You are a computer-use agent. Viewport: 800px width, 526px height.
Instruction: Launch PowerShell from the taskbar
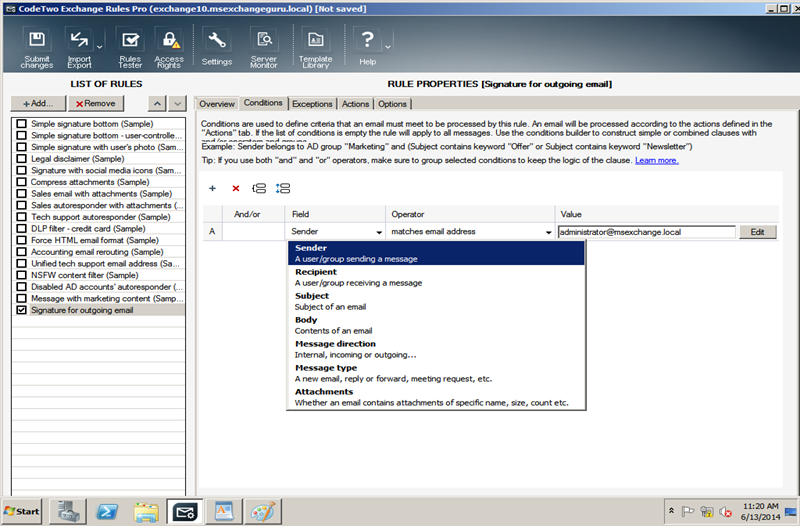tap(107, 511)
